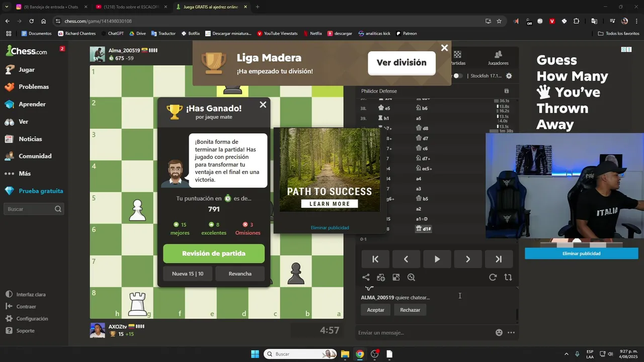Open AXOZtv player profile
Image resolution: width=644 pixels, height=362 pixels.
118,326
